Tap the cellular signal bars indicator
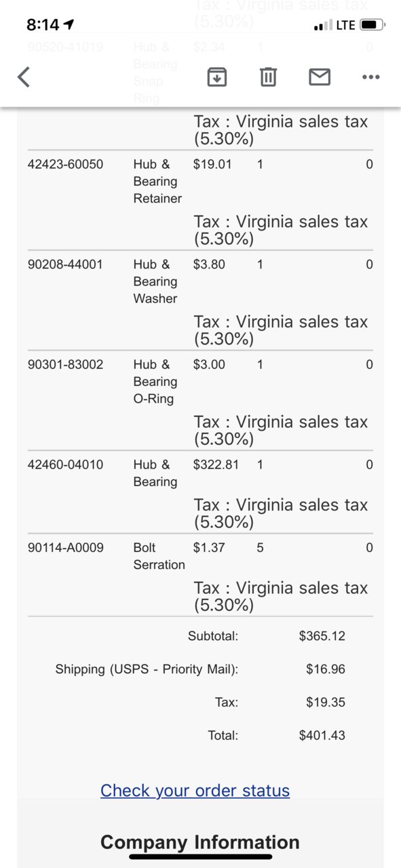Screen dimensions: 401x868 tap(323, 26)
